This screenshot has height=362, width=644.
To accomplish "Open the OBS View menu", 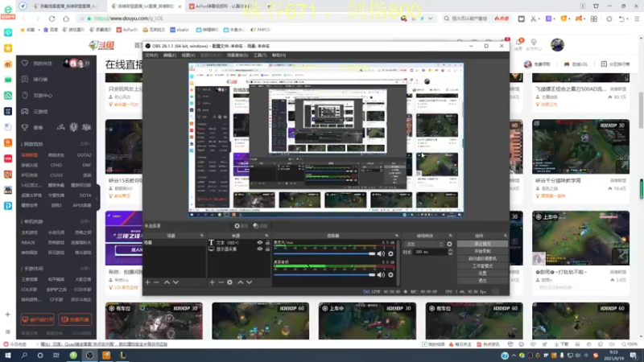I will [188, 55].
